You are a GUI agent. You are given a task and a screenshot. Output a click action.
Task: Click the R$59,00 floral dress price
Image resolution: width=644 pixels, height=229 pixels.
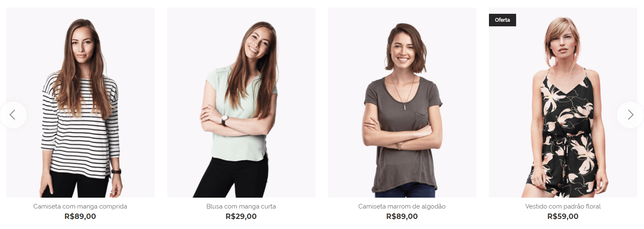[x=563, y=216]
